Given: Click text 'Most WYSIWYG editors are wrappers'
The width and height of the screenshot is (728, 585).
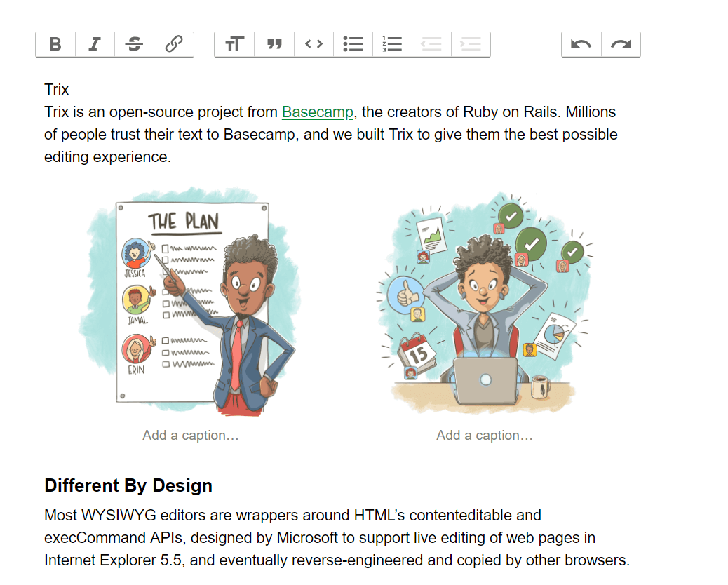Looking at the screenshot, I should 172,516.
